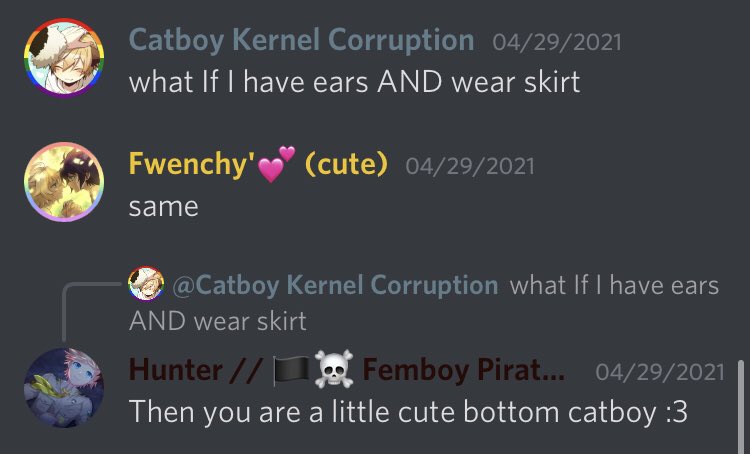
Task: Select message 'what If I have ears AND wear skirt'
Action: [354, 82]
